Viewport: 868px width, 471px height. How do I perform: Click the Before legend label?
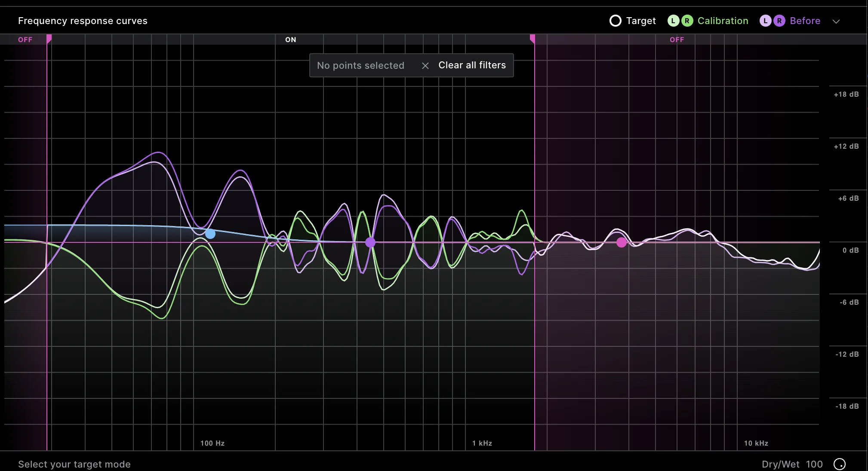click(805, 21)
